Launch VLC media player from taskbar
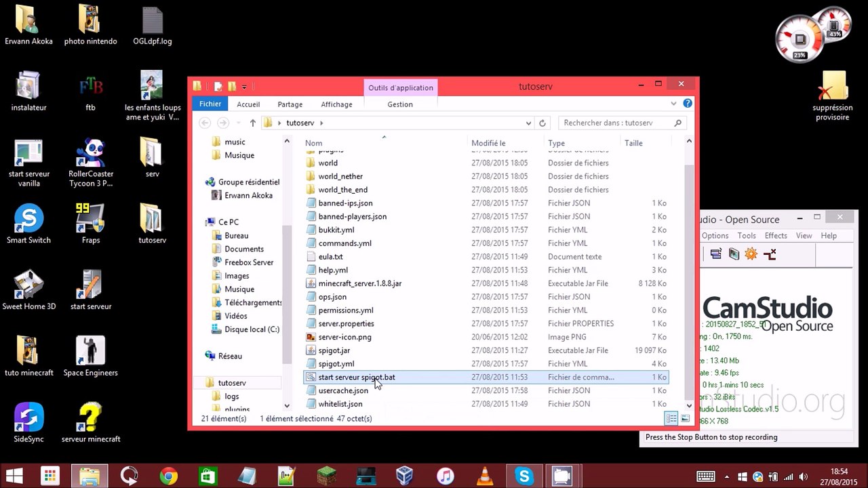868x488 pixels. pos(485,476)
